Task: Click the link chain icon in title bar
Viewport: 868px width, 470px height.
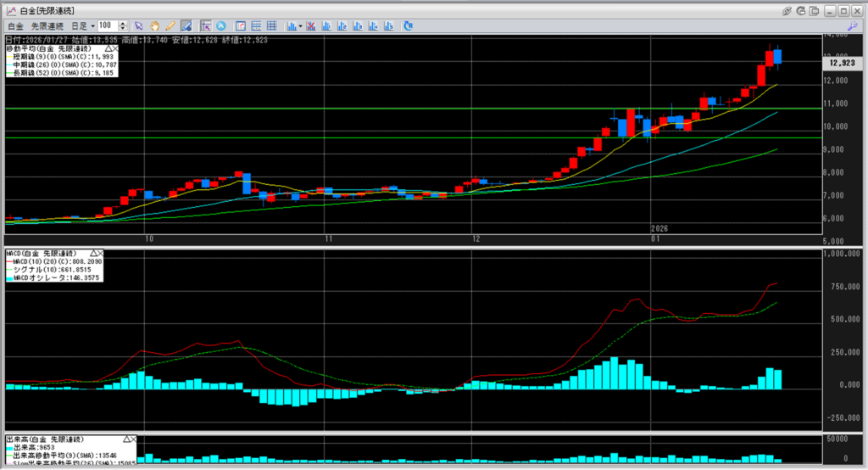Action: (787, 9)
